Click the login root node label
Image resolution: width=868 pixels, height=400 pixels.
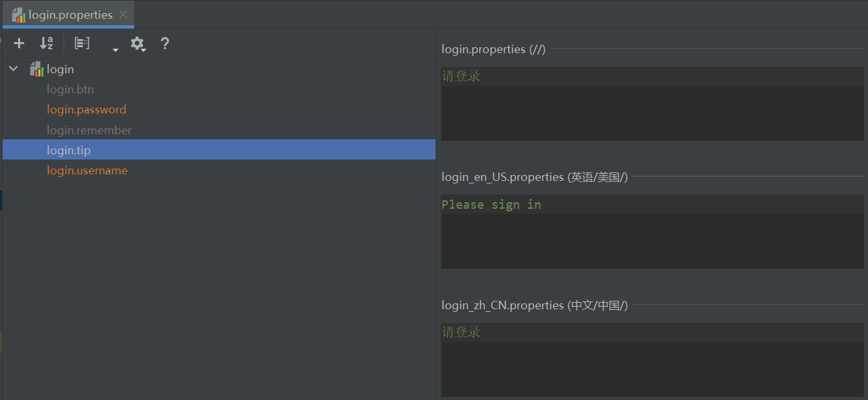60,69
